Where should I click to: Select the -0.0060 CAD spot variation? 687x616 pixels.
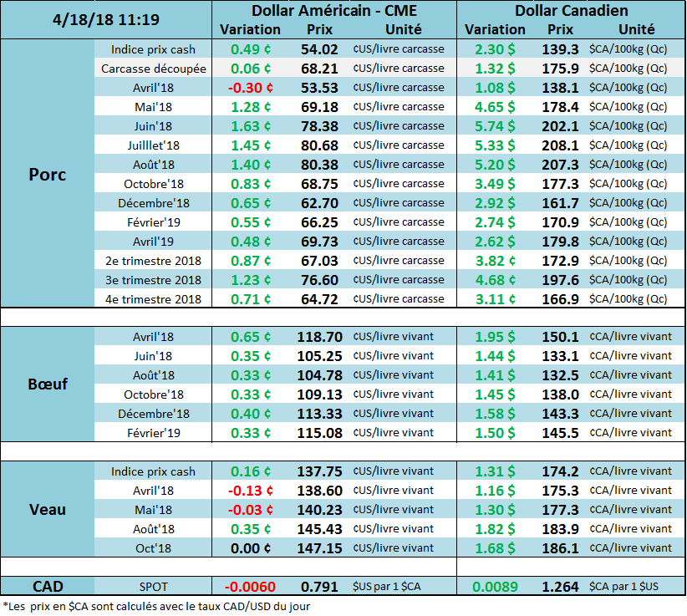click(251, 587)
